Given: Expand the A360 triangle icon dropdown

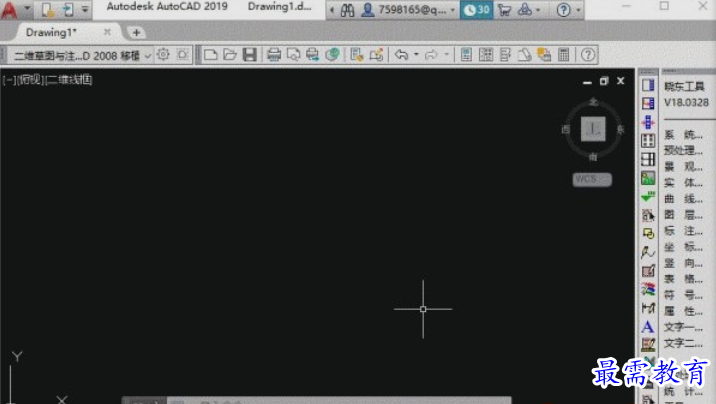Looking at the screenshot, I should [538, 10].
